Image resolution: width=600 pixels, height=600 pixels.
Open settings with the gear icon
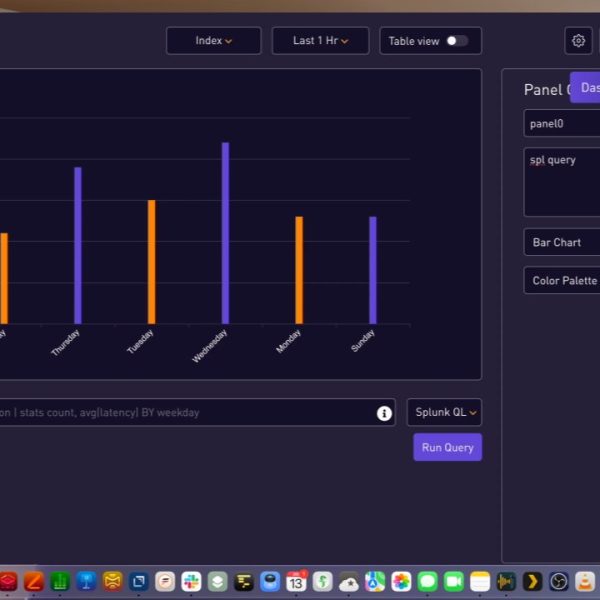[x=578, y=41]
